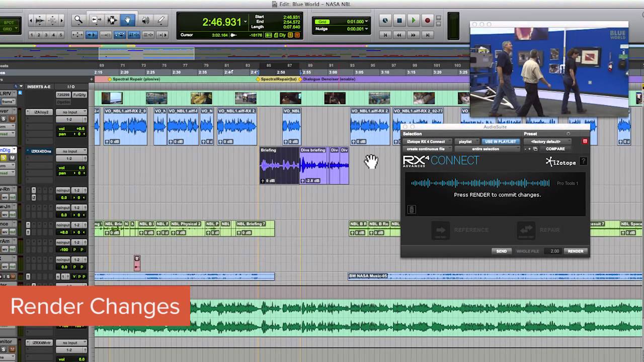Click the I/O column header
Image resolution: width=644 pixels, height=362 pixels.
(71, 87)
